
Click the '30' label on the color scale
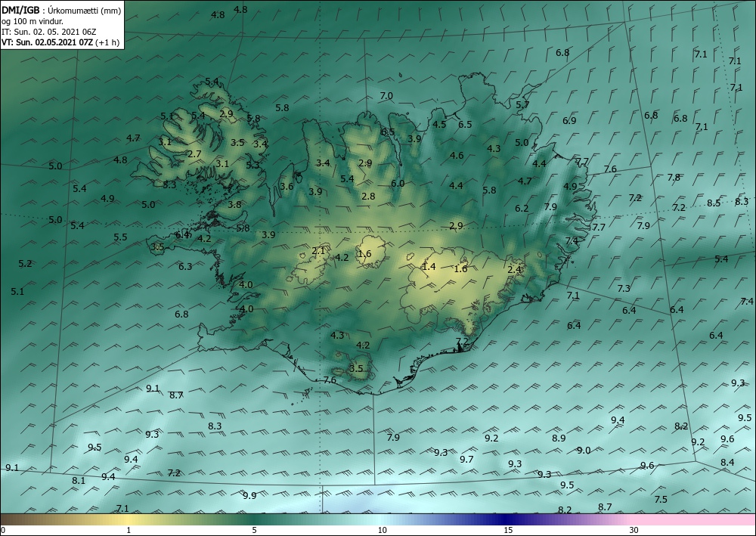tap(634, 530)
